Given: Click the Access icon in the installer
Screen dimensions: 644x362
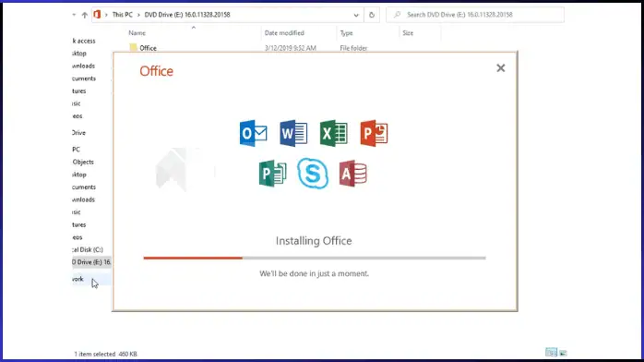Looking at the screenshot, I should [352, 174].
